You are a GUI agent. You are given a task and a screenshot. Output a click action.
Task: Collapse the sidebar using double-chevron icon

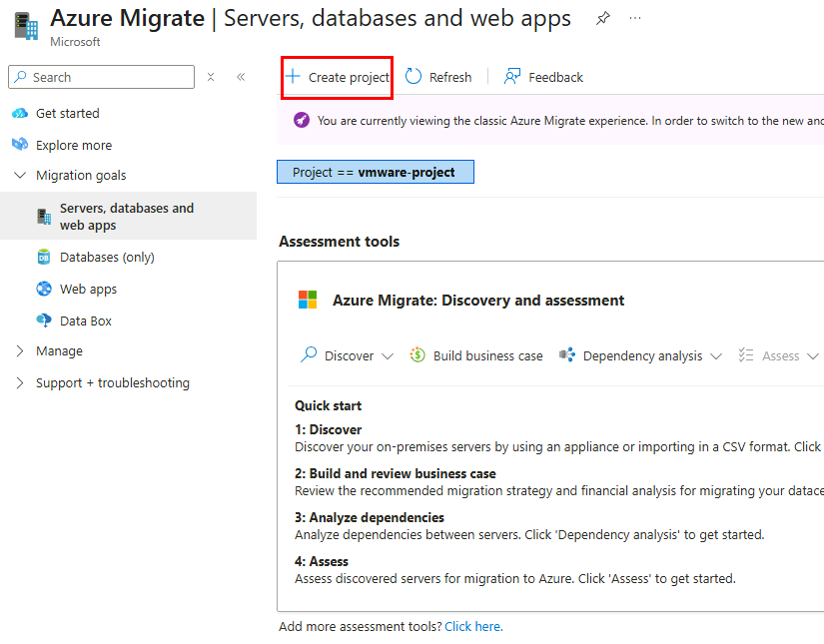pos(241,77)
